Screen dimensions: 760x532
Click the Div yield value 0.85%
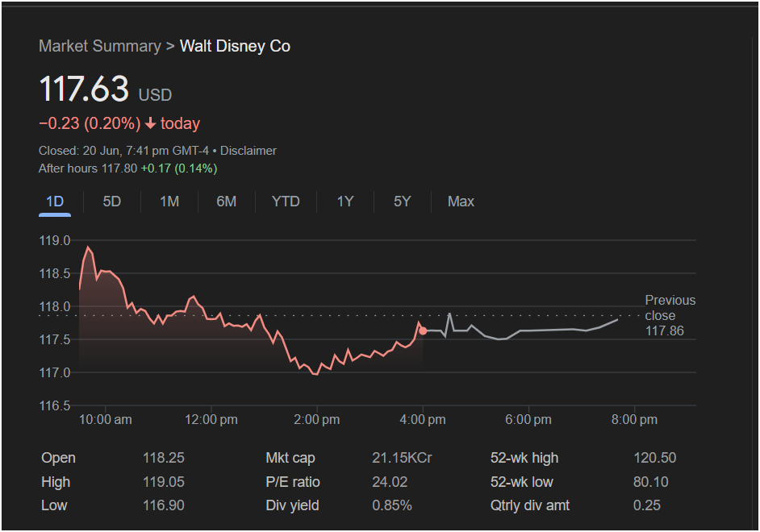391,505
